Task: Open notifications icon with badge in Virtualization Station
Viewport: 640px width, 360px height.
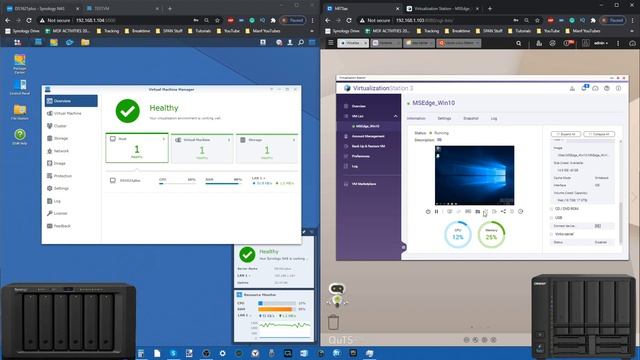Action: click(584, 88)
